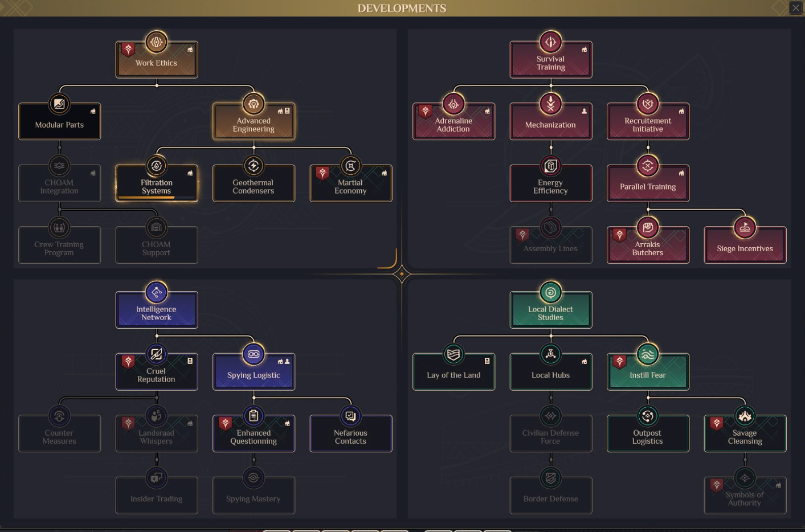Image resolution: width=805 pixels, height=532 pixels.
Task: Select the Local Dialect Studies icon
Action: 550,292
